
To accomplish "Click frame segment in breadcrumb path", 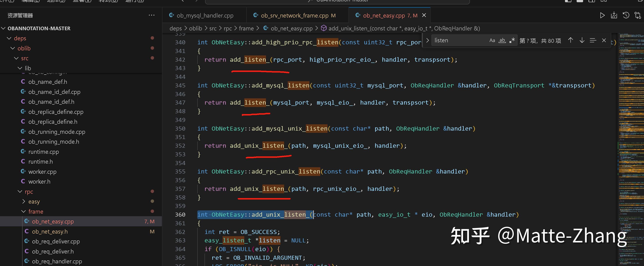I will coord(246,29).
